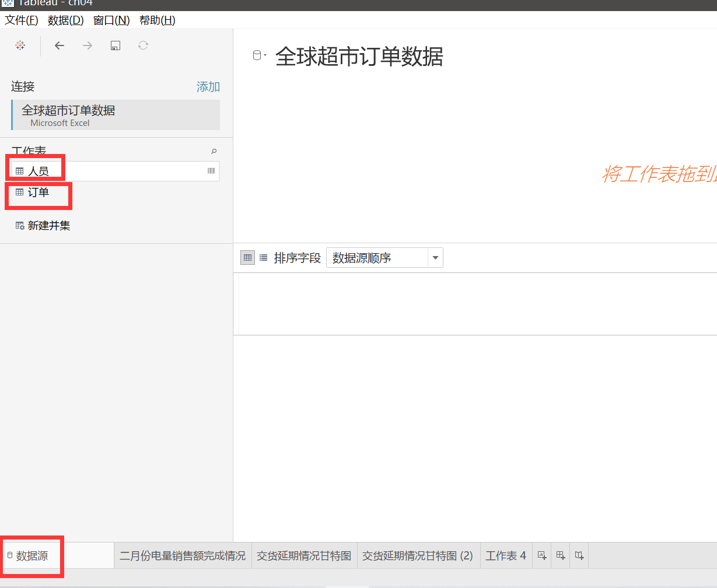Click the new dashboard icon

pos(561,556)
